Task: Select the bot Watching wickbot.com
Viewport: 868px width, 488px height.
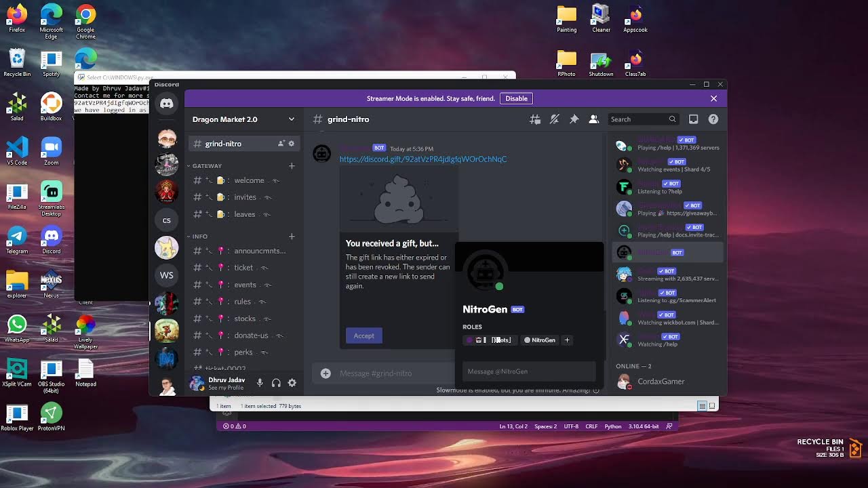Action: tap(668, 318)
